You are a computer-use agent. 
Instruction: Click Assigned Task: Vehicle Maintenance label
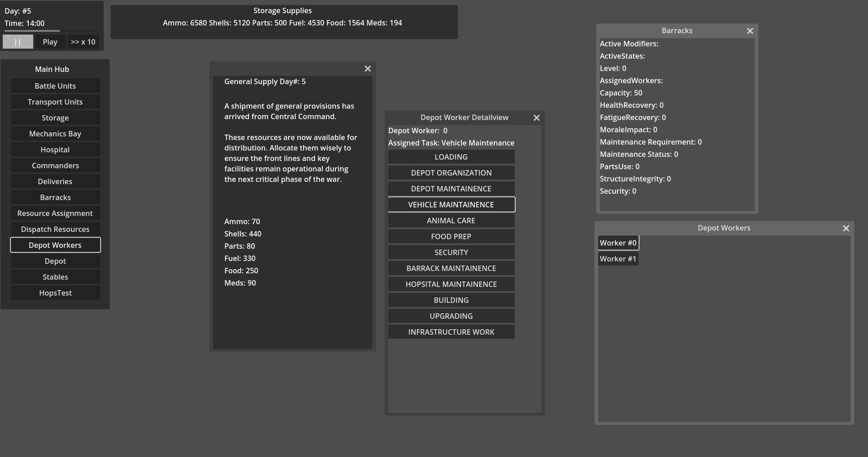(451, 143)
